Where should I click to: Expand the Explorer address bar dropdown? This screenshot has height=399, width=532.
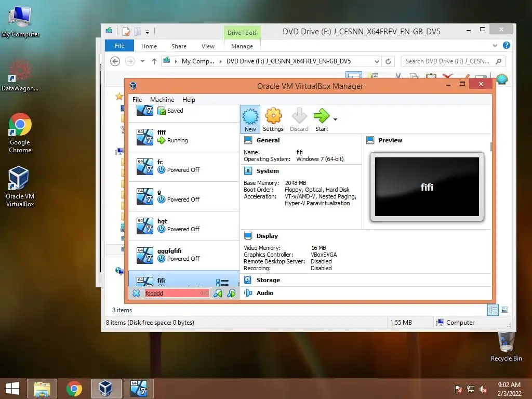click(x=377, y=61)
